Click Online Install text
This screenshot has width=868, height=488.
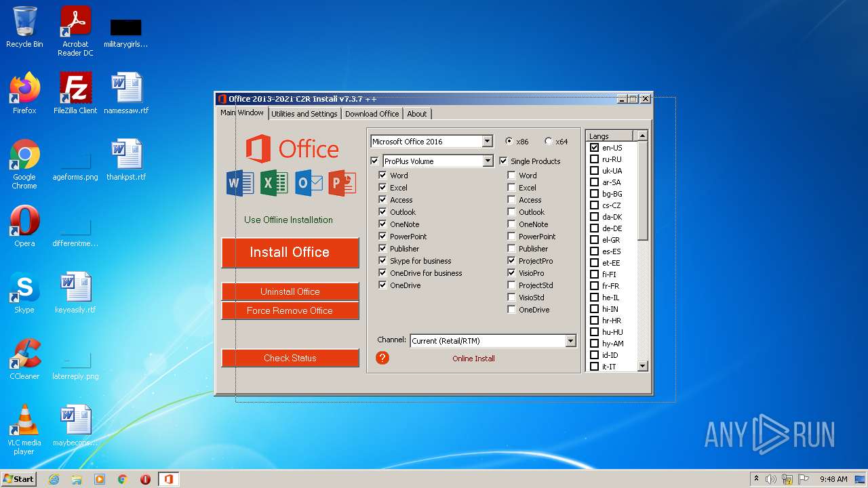click(x=474, y=359)
